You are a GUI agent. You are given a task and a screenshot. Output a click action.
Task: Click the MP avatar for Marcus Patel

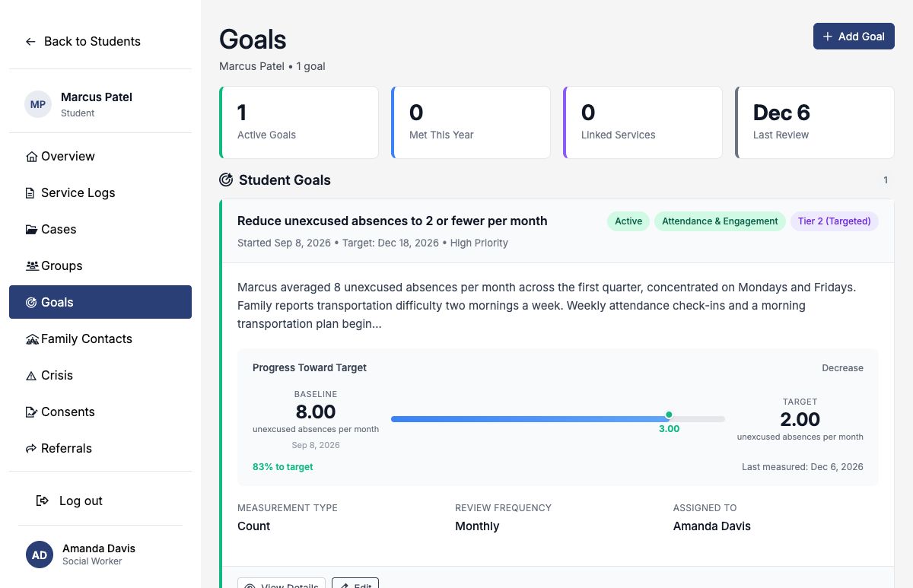[38, 104]
